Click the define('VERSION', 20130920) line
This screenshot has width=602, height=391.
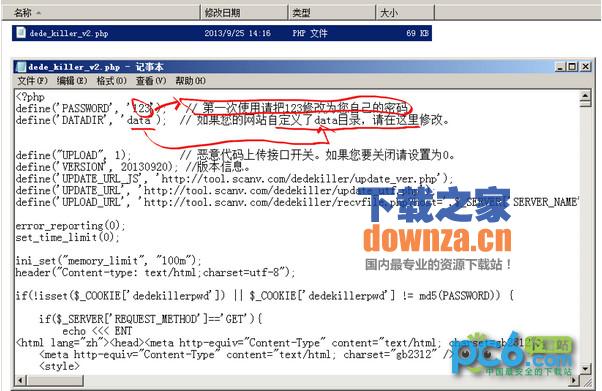pyautogui.click(x=133, y=167)
